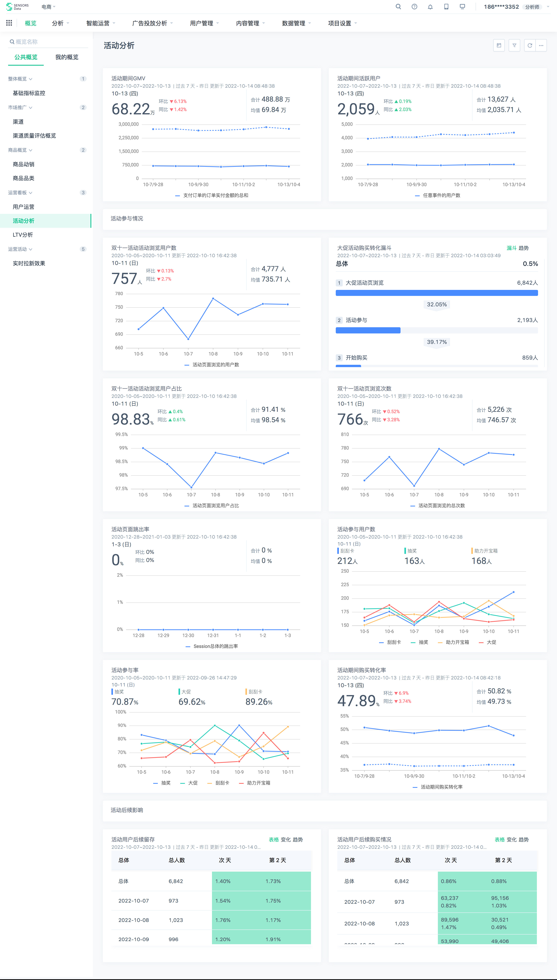Screen dimensions: 557x980
Task: Toggle 支付订单的订单实付金额的总和 legend
Action: click(x=212, y=195)
